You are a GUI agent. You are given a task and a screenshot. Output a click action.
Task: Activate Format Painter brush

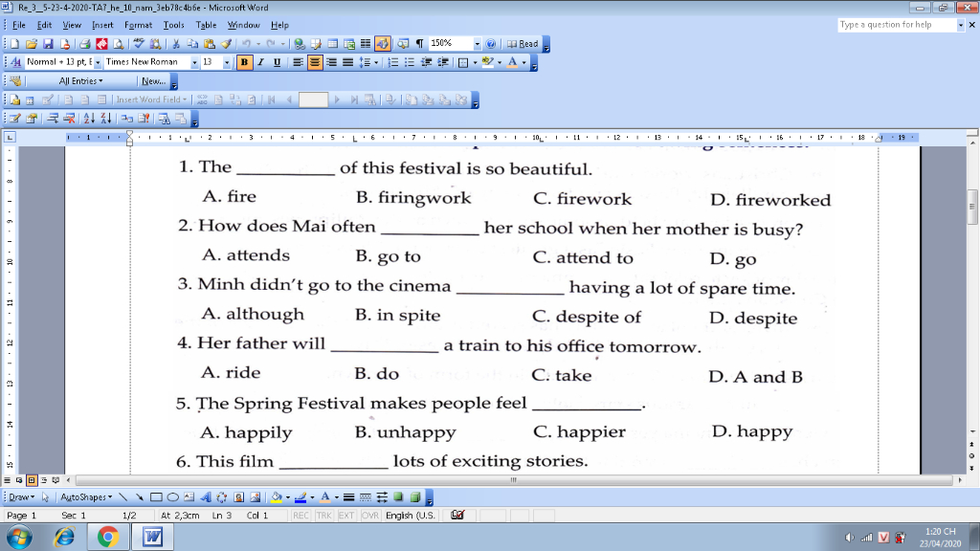[x=226, y=44]
